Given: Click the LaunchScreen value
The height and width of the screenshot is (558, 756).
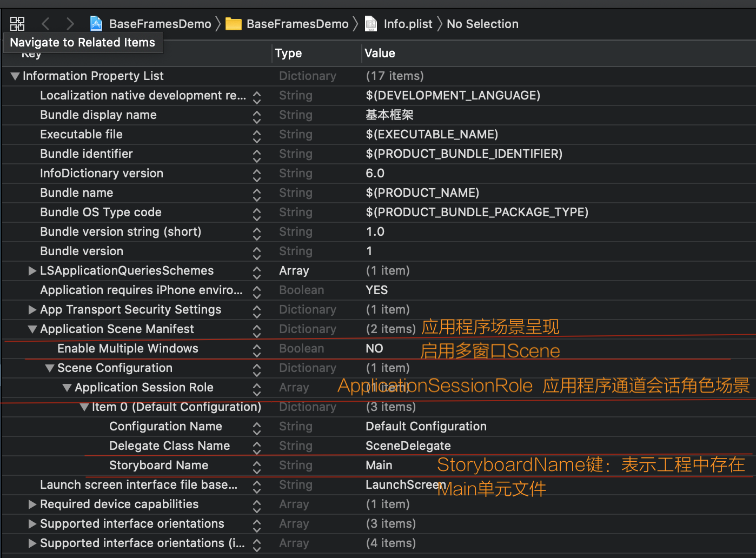Looking at the screenshot, I should pos(405,485).
